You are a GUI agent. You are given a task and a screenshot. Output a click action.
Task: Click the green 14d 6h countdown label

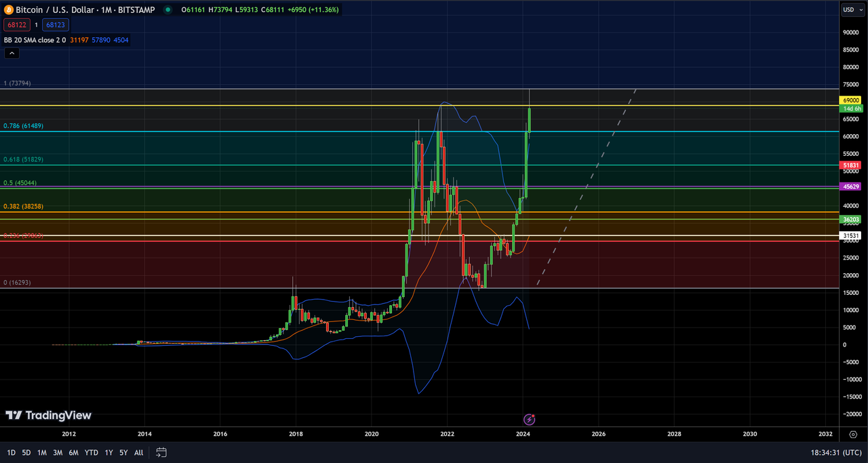pos(852,108)
